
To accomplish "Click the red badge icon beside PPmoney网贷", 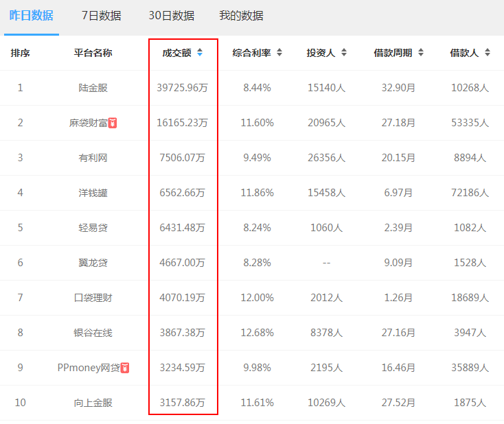I will coord(125,368).
